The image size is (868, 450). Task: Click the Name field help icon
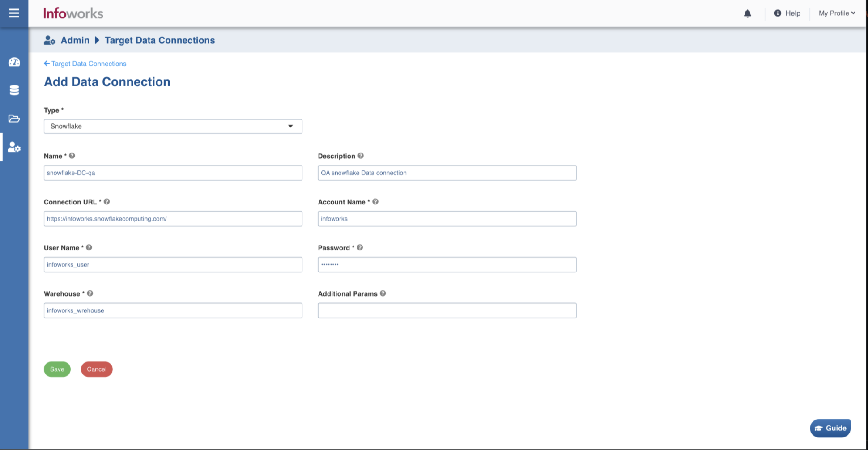click(x=72, y=156)
